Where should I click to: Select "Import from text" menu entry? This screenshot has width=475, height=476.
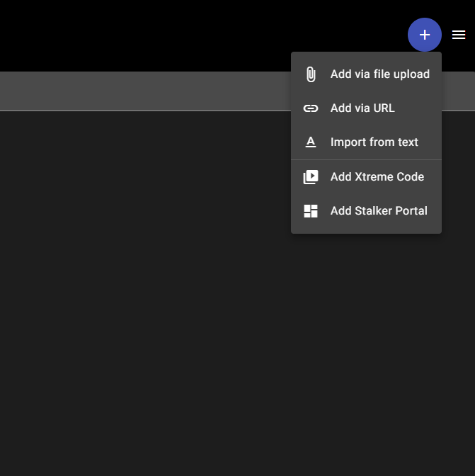pos(374,142)
